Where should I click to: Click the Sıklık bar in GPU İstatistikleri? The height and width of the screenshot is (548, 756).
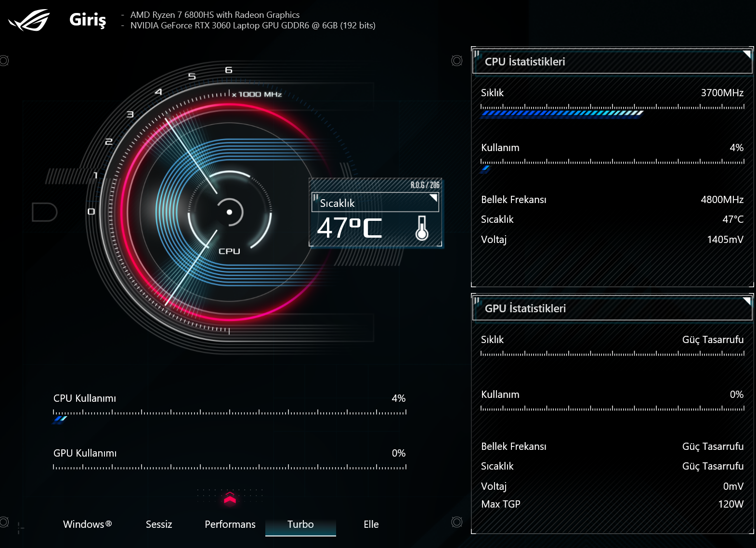point(613,354)
